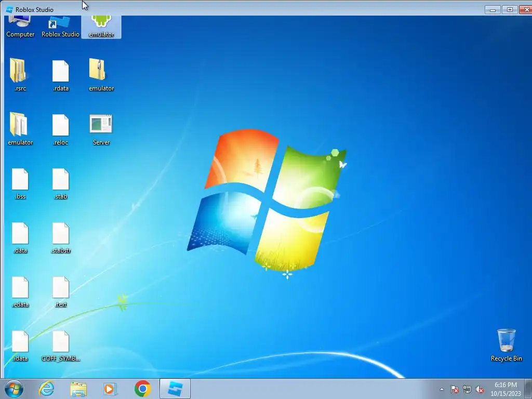Launch Google Chrome from the taskbar
This screenshot has width=532, height=399.
(142, 389)
